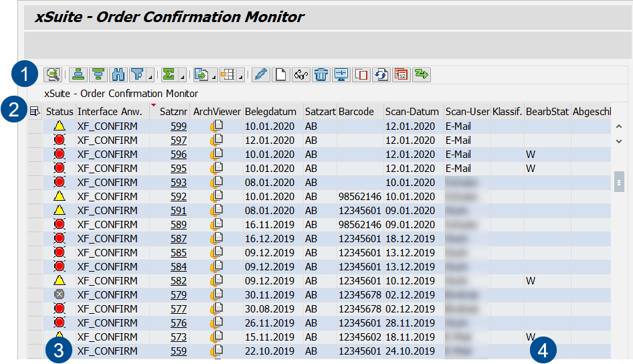Change layout using the grid icon
Screen dimensions: 633x364
[228, 75]
